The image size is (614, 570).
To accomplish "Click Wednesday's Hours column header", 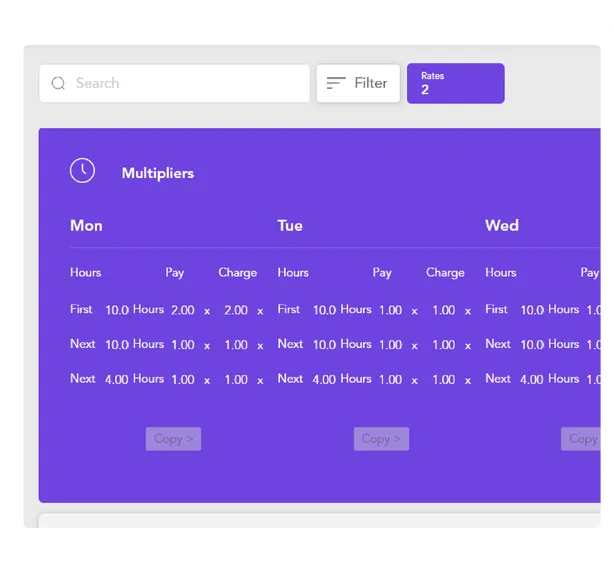I will click(x=501, y=272).
